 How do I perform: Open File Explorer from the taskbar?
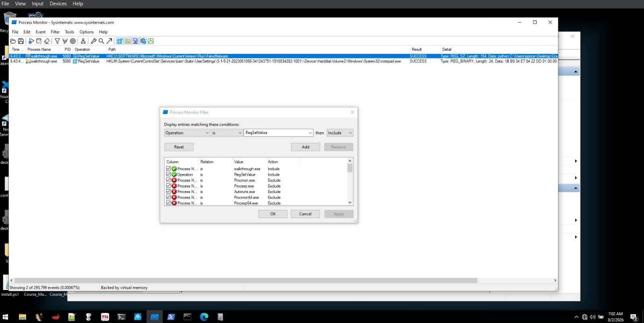(23, 317)
